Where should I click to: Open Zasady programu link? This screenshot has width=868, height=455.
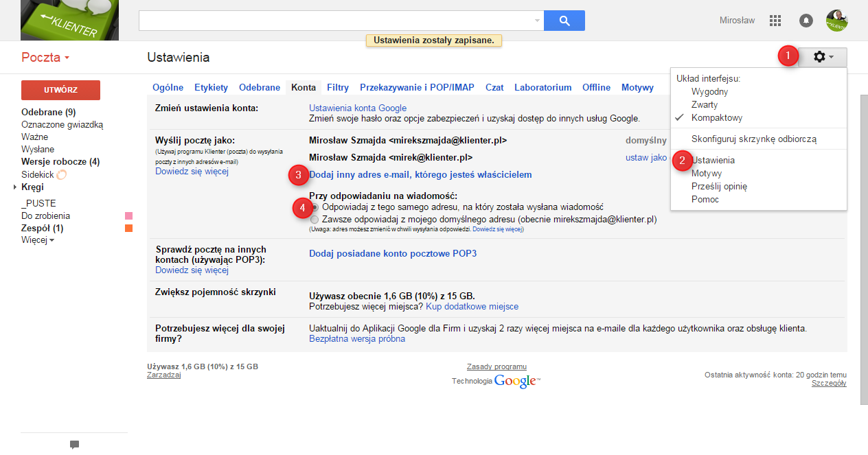click(x=496, y=366)
